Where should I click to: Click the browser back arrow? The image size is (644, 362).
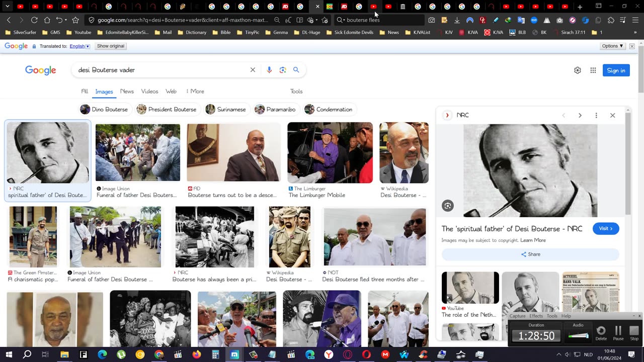point(9,20)
